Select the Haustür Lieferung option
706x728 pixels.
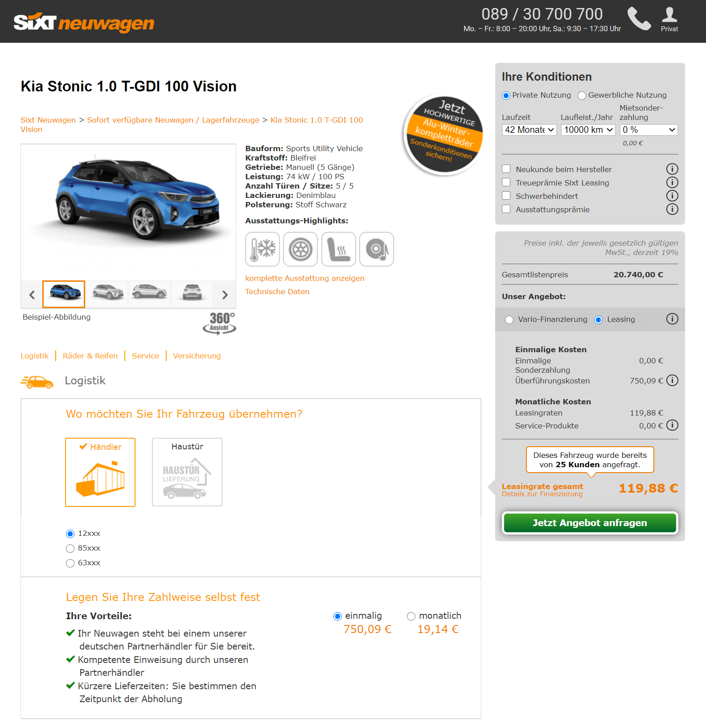click(x=187, y=472)
